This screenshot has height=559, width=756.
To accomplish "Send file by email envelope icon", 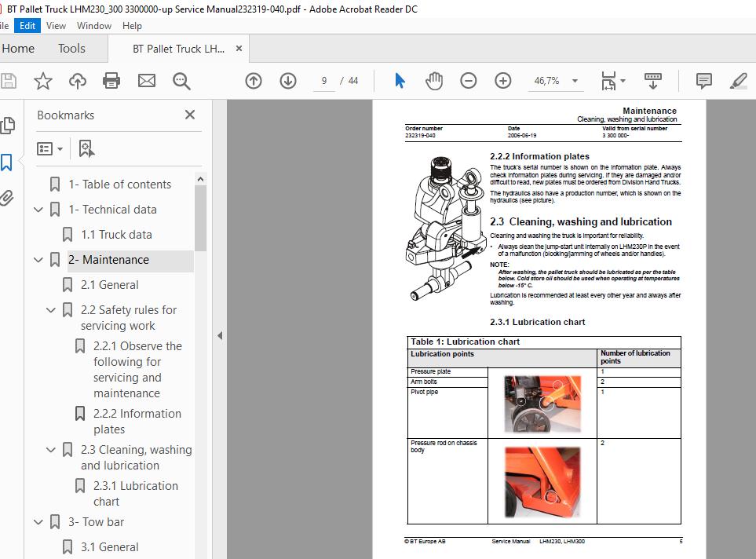I will pos(147,81).
